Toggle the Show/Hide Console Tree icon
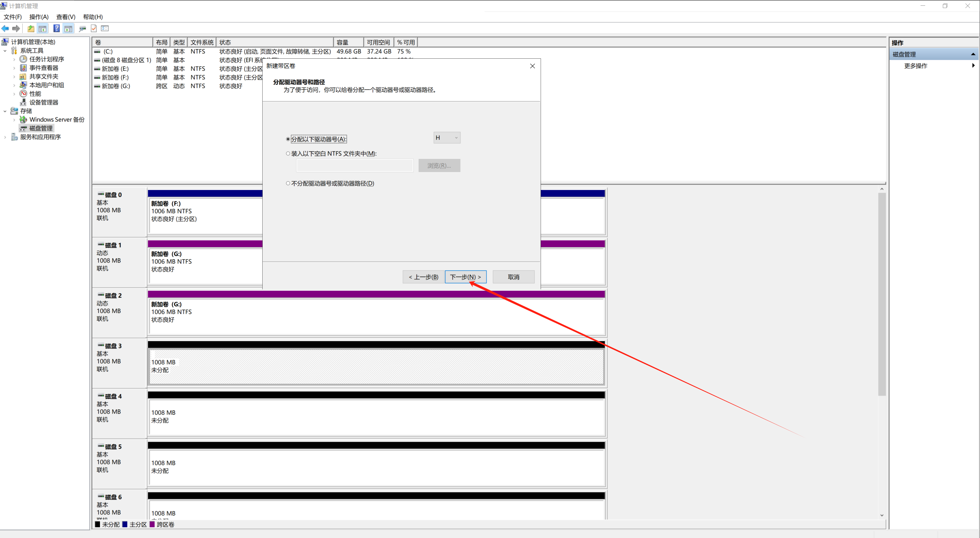The height and width of the screenshot is (538, 980). [x=43, y=28]
